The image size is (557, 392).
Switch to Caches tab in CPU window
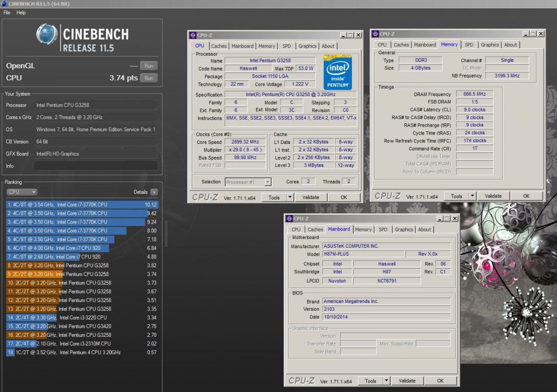[219, 46]
